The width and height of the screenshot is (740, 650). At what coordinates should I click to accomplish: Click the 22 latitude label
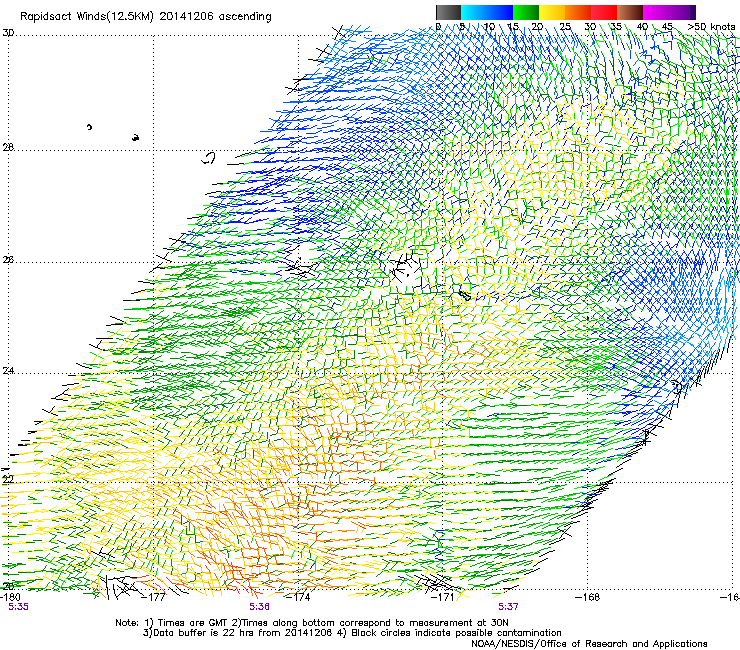pyautogui.click(x=8, y=479)
